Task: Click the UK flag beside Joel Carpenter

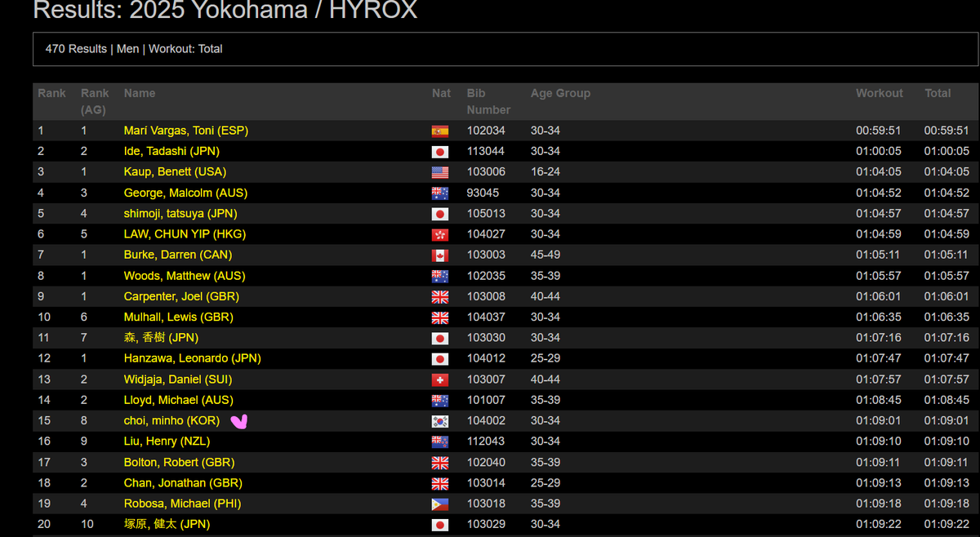Action: pos(440,297)
